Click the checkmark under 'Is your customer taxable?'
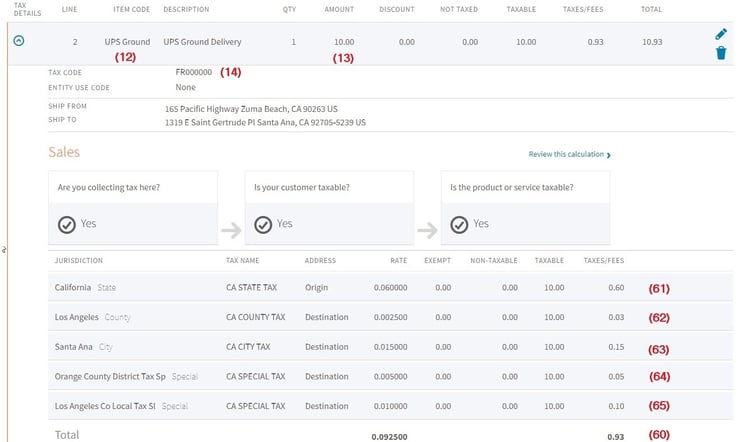Image resolution: width=740 pixels, height=442 pixels. point(263,224)
